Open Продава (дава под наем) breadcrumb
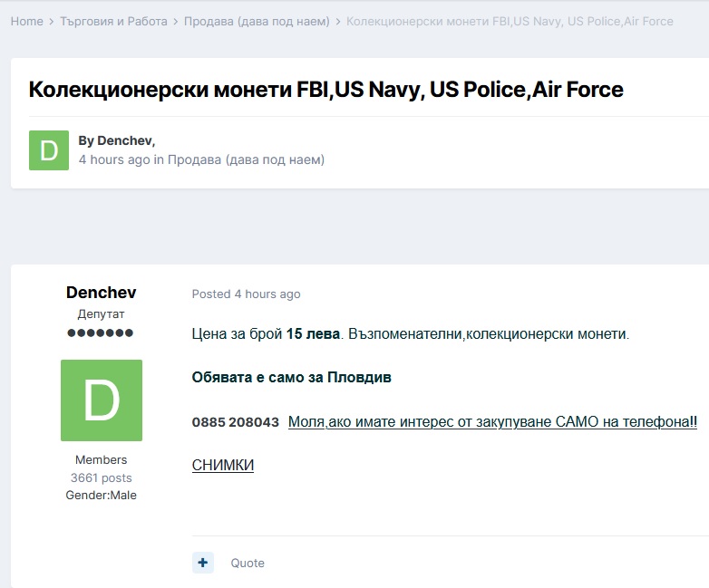The width and height of the screenshot is (709, 588). [257, 21]
